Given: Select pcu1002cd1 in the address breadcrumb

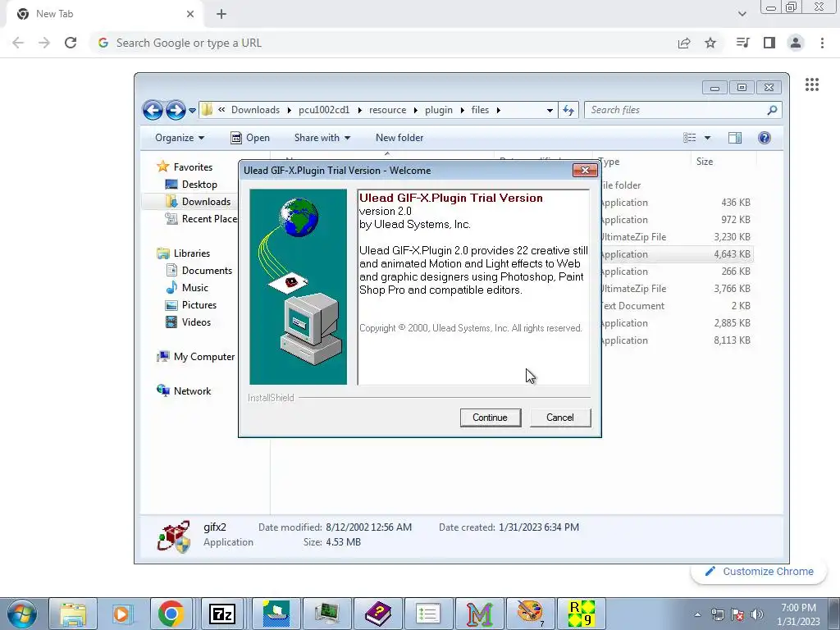Looking at the screenshot, I should pyautogui.click(x=323, y=110).
